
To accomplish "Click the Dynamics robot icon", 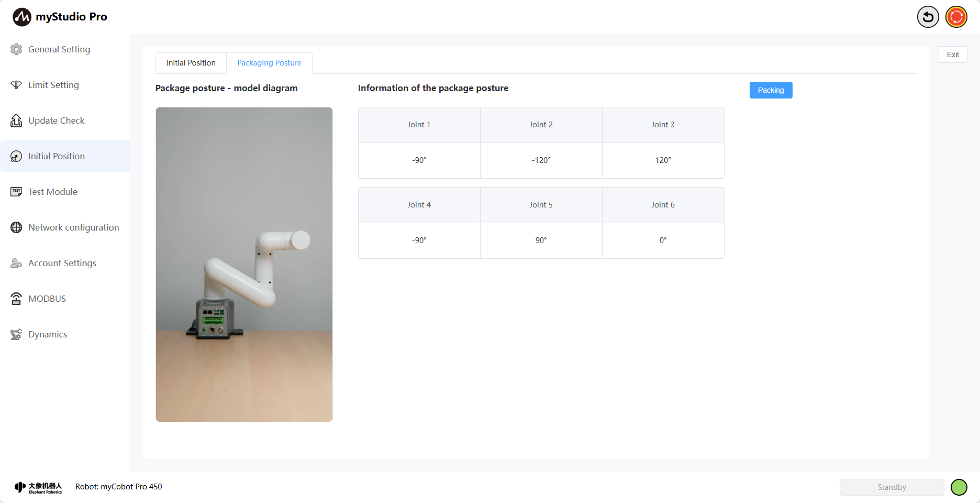I will pos(16,334).
